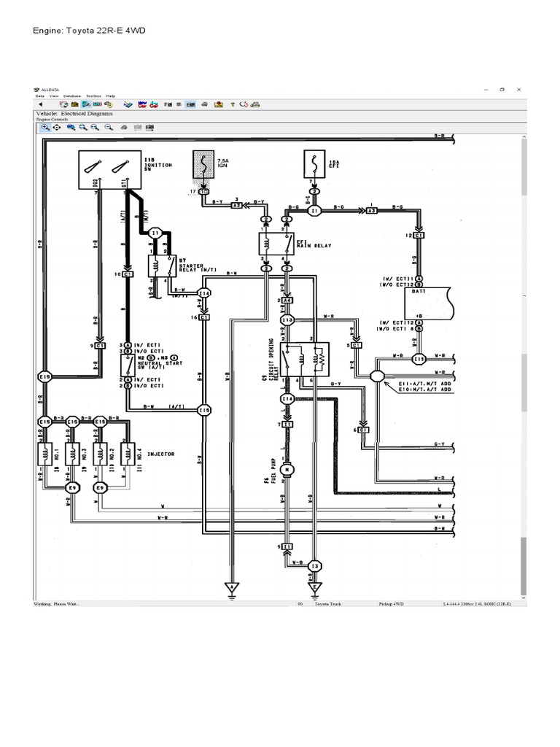Click the dark blue zoom-area magnifier icon
The height and width of the screenshot is (747, 560).
[71, 127]
